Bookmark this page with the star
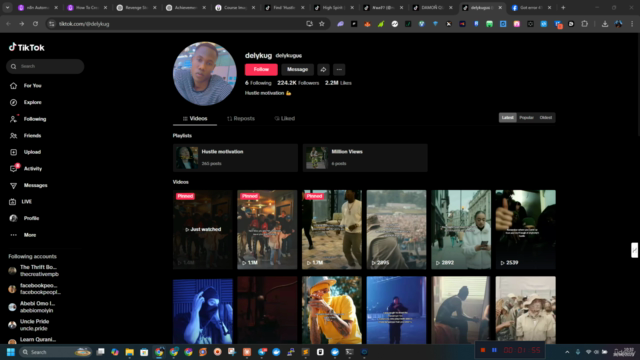 point(322,24)
